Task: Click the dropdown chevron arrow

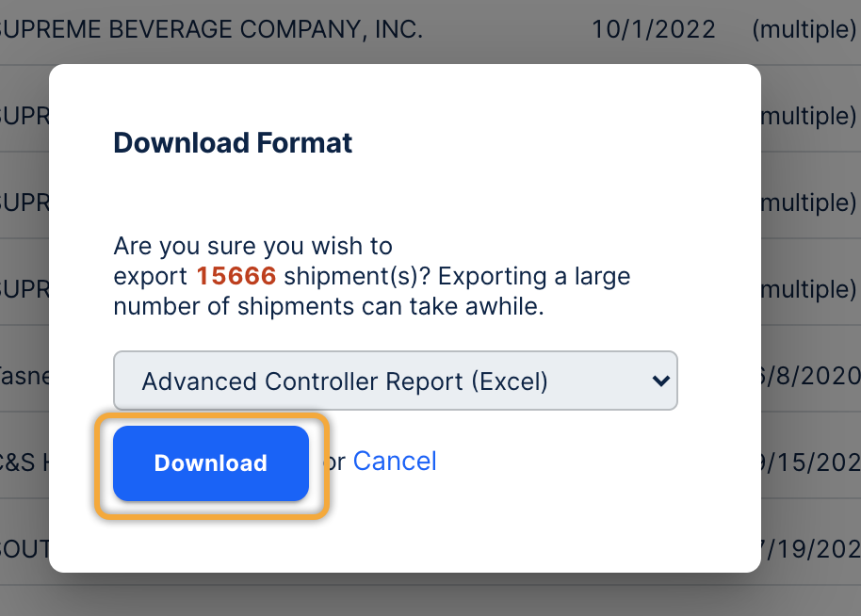Action: (661, 381)
